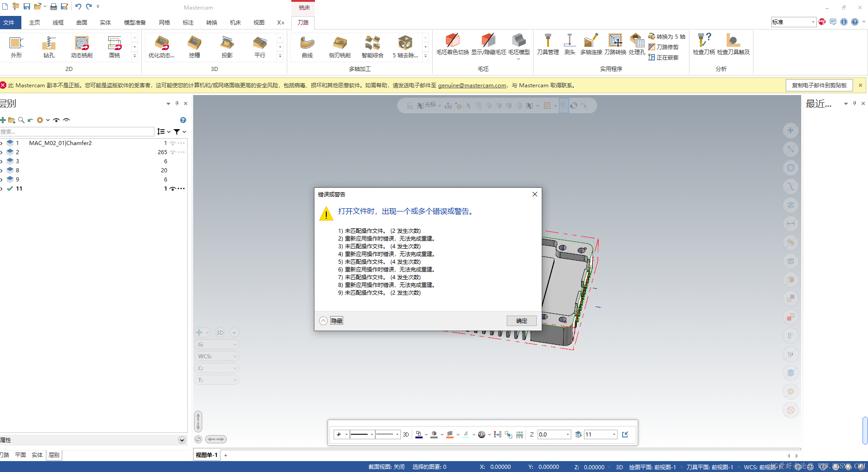The image size is (868, 472).
Task: Click 复制电子邮件到剪贴板 button
Action: click(819, 85)
